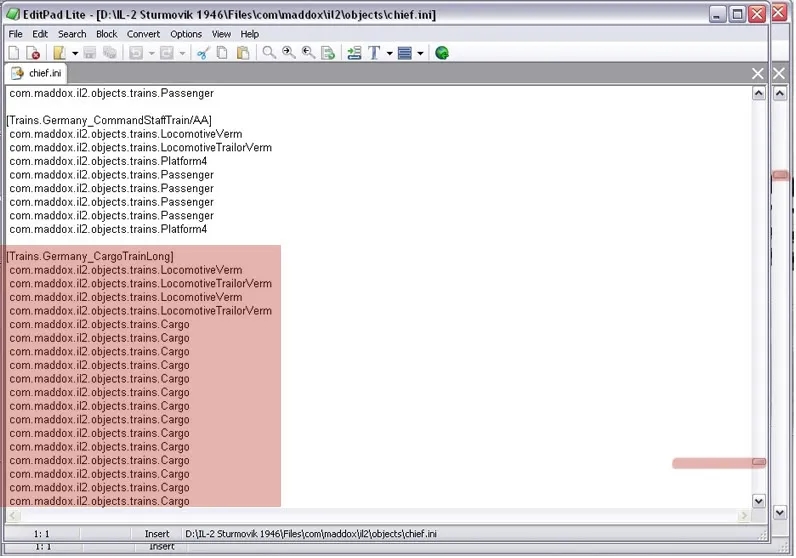Open the File menu

click(x=16, y=34)
